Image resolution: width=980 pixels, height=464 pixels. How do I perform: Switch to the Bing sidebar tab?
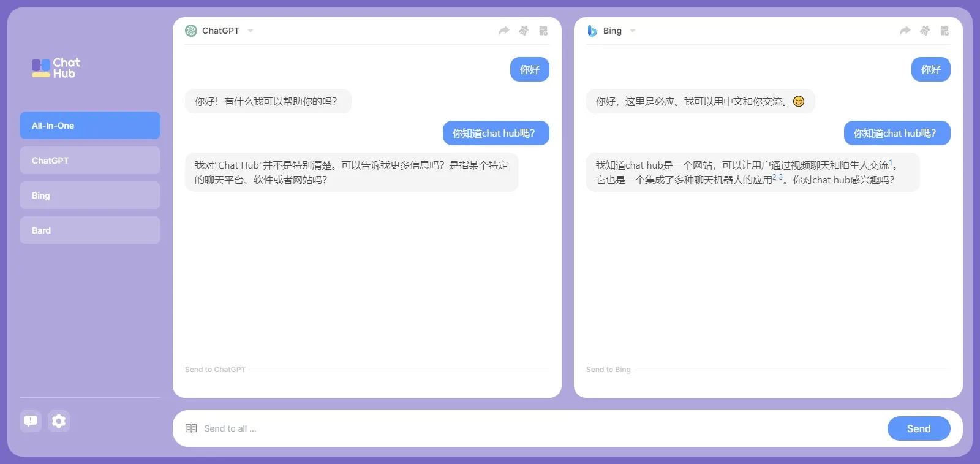coord(90,195)
